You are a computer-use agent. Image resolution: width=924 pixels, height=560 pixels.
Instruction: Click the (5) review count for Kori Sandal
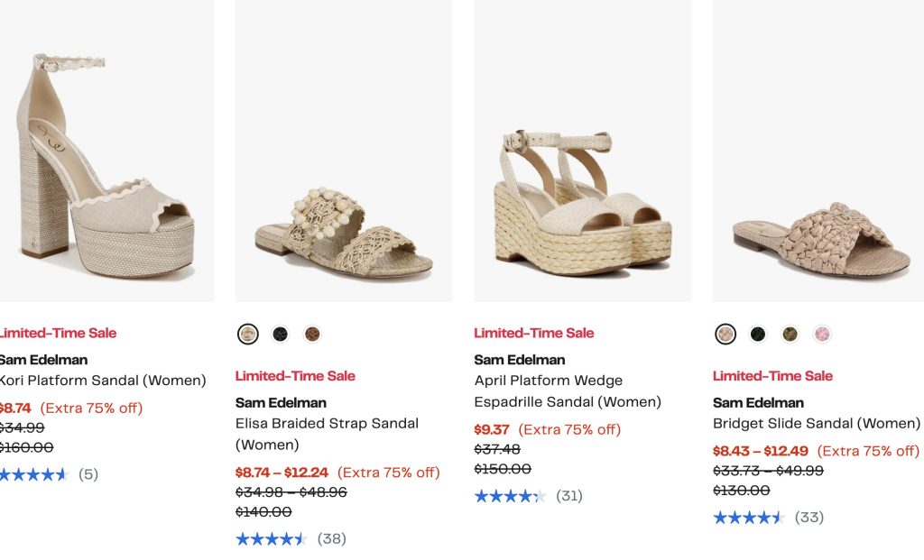pos(88,474)
